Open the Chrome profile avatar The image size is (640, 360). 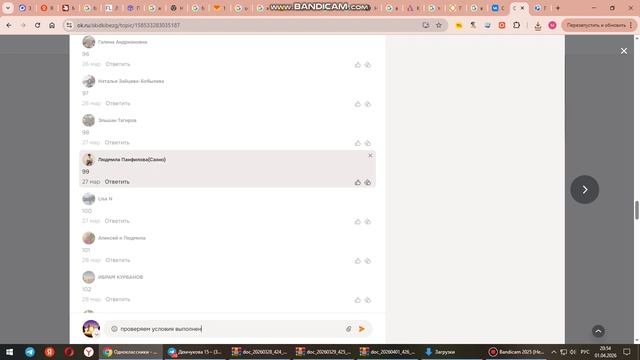point(552,25)
